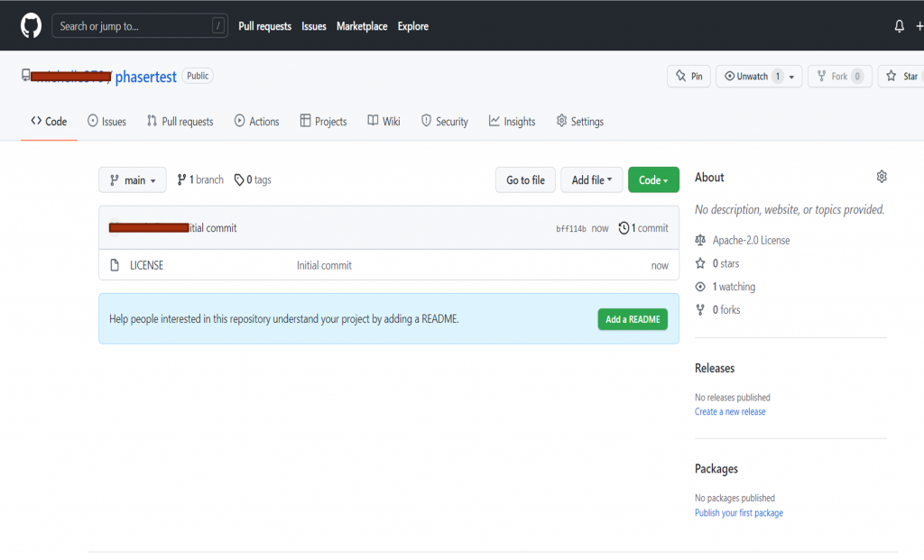Open the Wiki tab
This screenshot has width=924, height=560.
tap(383, 122)
